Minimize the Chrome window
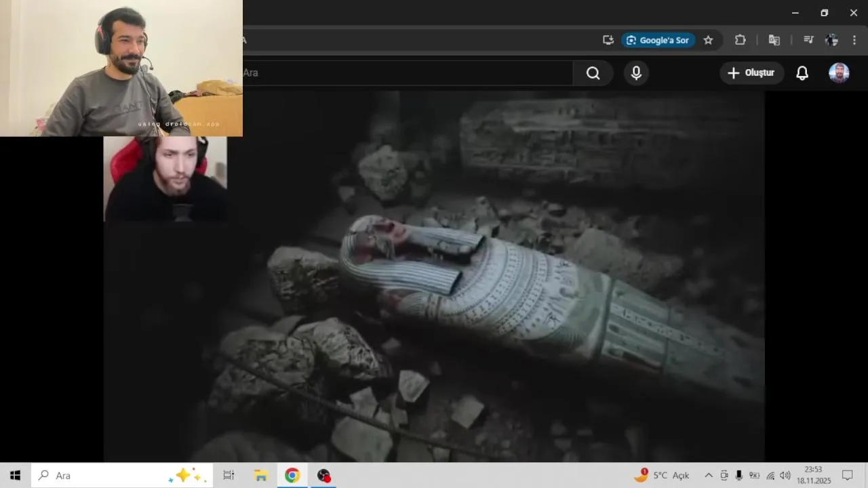The image size is (868, 488). point(795,13)
